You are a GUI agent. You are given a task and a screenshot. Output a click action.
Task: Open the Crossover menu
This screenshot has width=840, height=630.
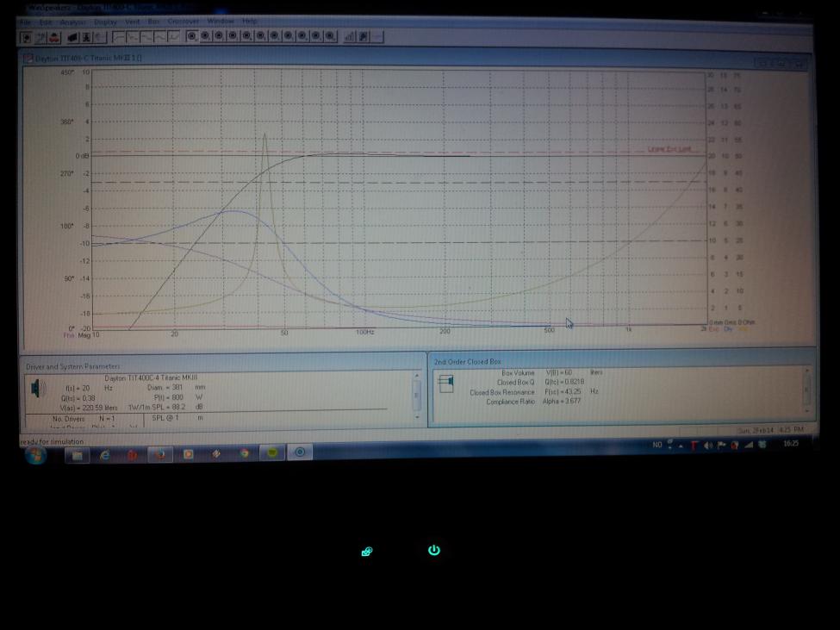click(x=184, y=21)
